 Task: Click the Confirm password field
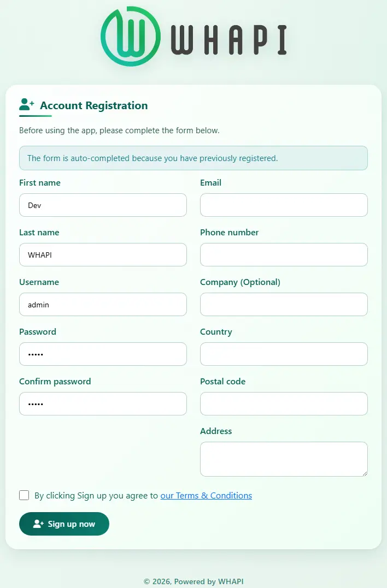point(103,404)
